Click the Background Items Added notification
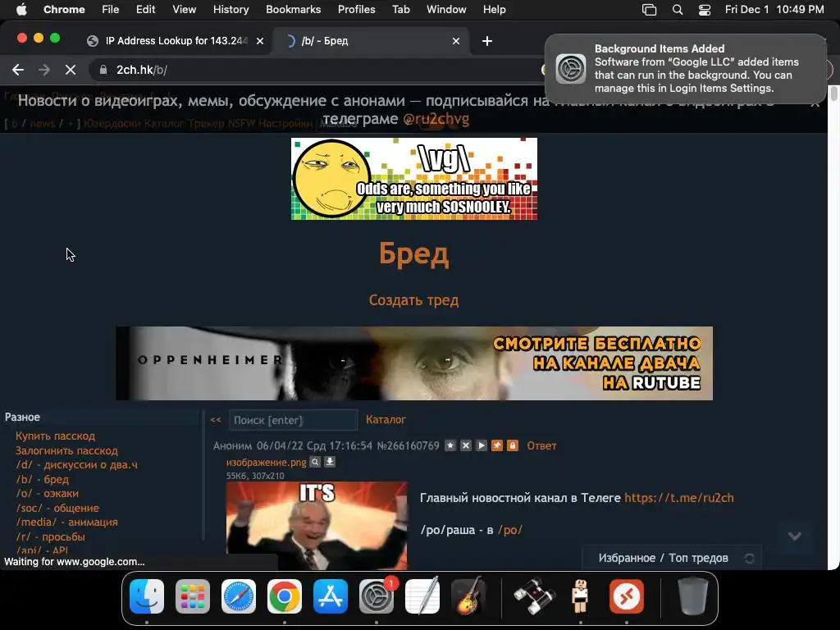The image size is (840, 630). click(686, 69)
